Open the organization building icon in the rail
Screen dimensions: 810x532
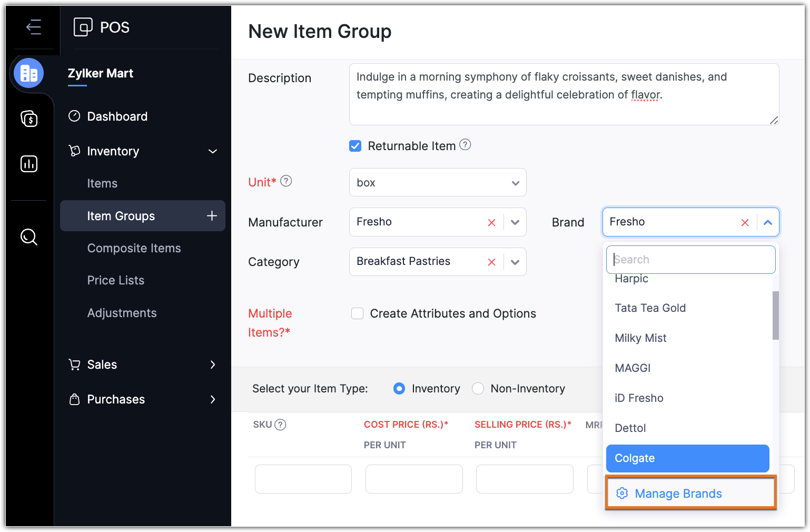coord(29,73)
